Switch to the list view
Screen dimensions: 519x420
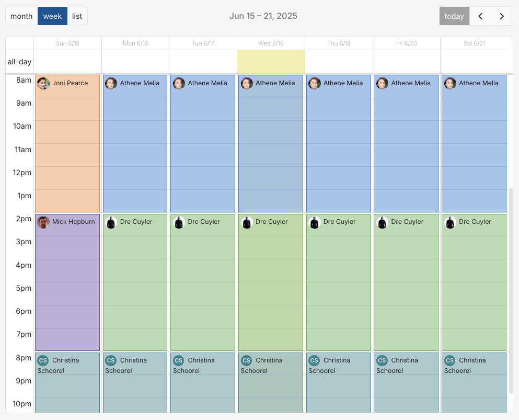point(77,16)
